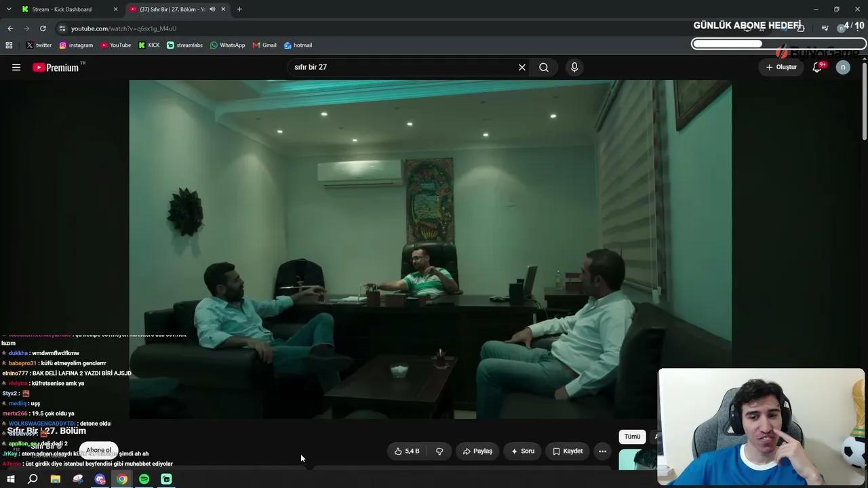Viewport: 868px width, 488px height.
Task: Open the Oluştur create menu
Action: click(x=781, y=67)
